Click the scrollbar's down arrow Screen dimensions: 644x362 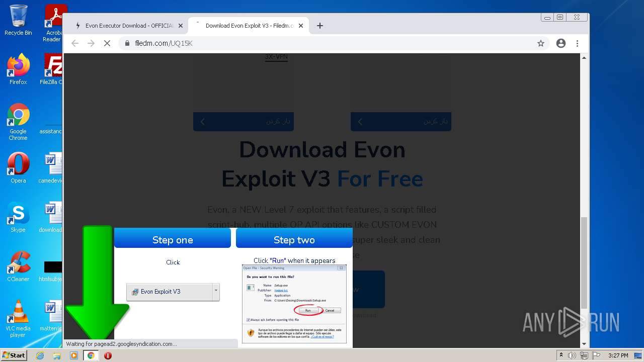tap(584, 344)
